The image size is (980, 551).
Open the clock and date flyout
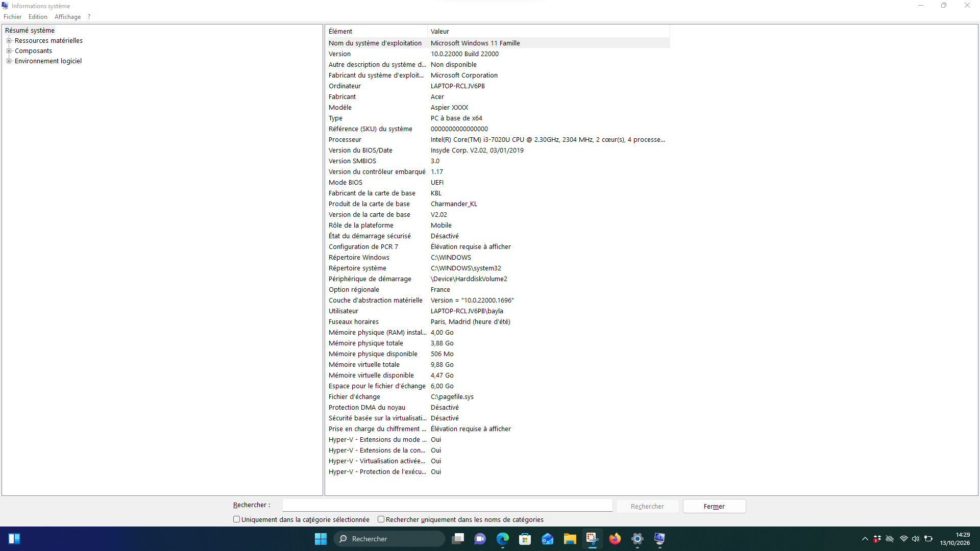click(x=955, y=539)
